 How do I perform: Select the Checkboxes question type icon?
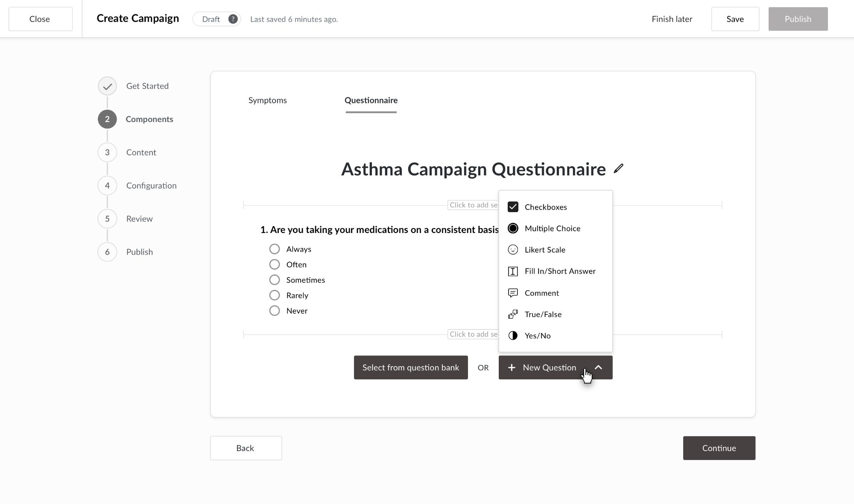(x=513, y=207)
